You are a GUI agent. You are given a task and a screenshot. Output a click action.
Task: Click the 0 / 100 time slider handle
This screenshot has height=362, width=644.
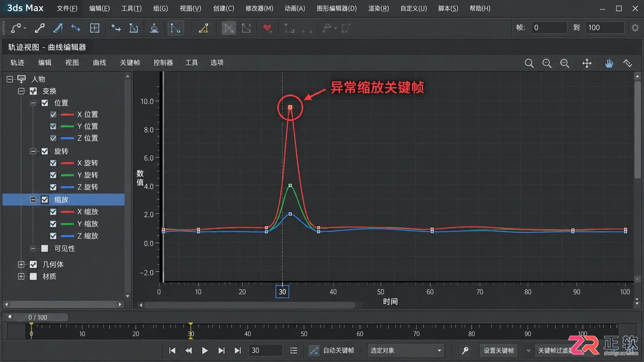[38, 317]
